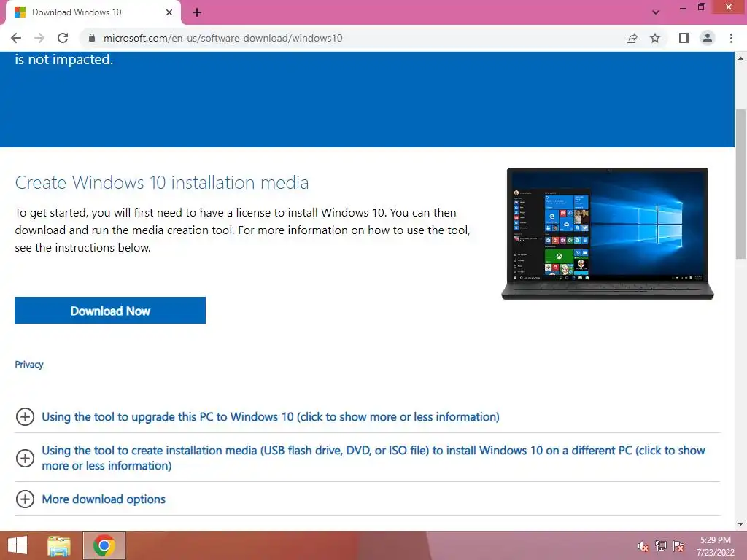747x560 pixels.
Task: Expand the create installation media plus icon
Action: coord(25,458)
